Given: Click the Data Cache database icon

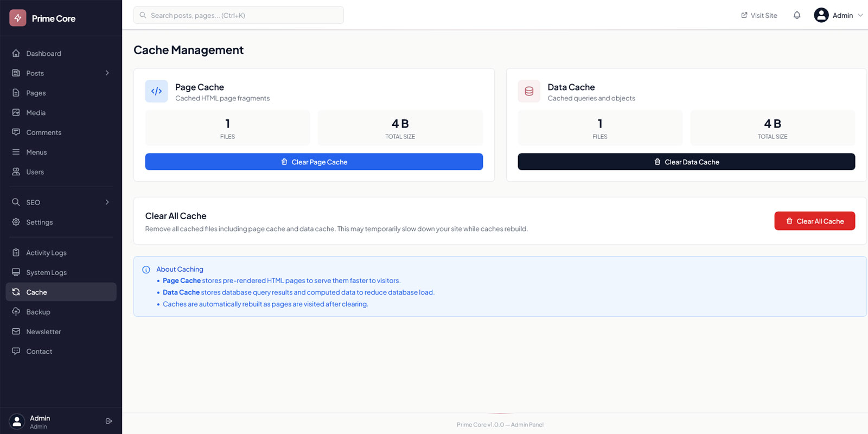Looking at the screenshot, I should pos(529,91).
